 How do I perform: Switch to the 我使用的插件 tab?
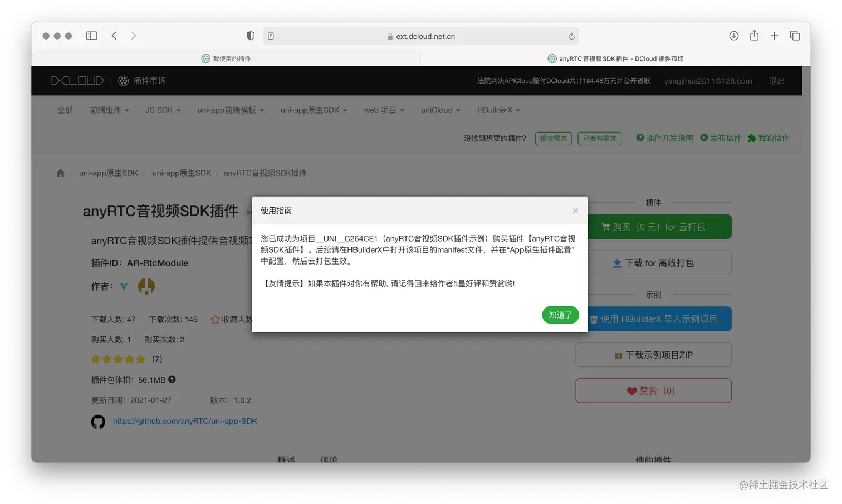226,58
